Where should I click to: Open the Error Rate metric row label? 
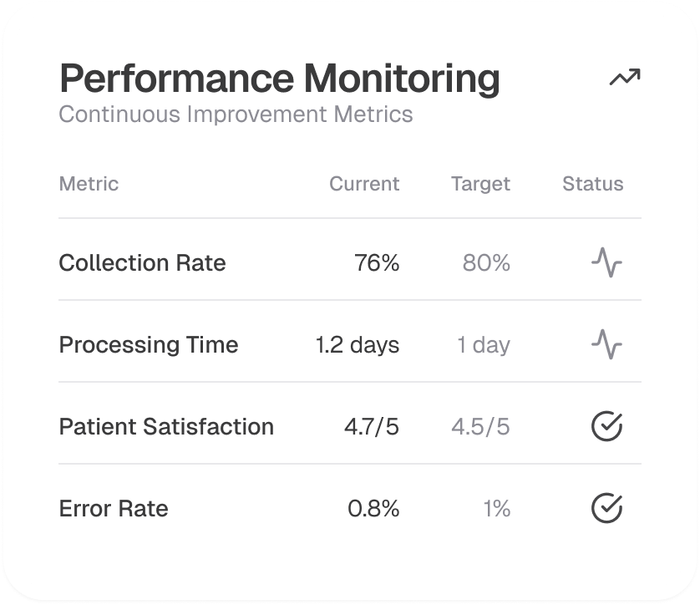pyautogui.click(x=114, y=508)
